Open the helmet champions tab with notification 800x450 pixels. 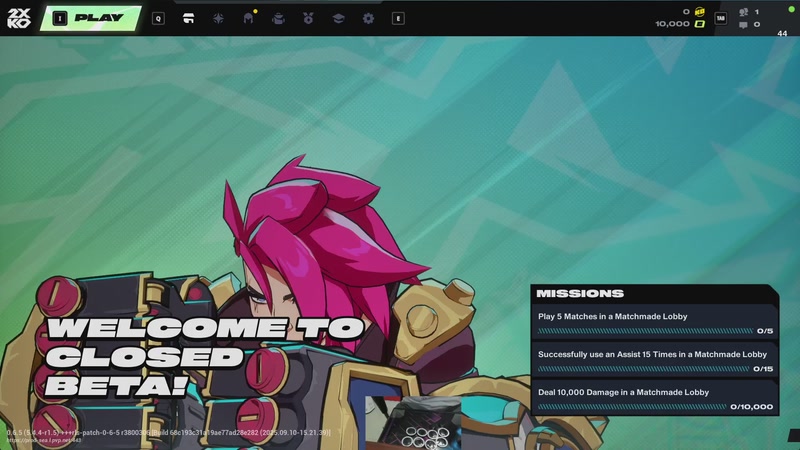pos(248,18)
